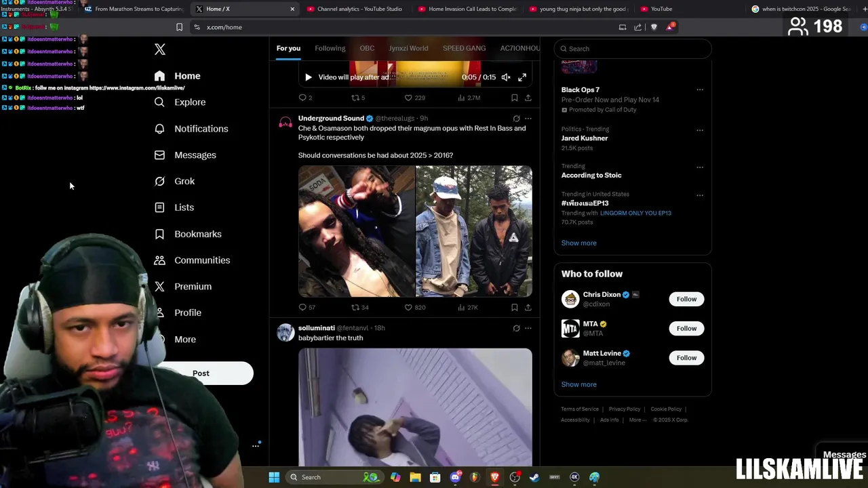The width and height of the screenshot is (868, 488).
Task: Open the Privacy Policy link
Action: 625,409
